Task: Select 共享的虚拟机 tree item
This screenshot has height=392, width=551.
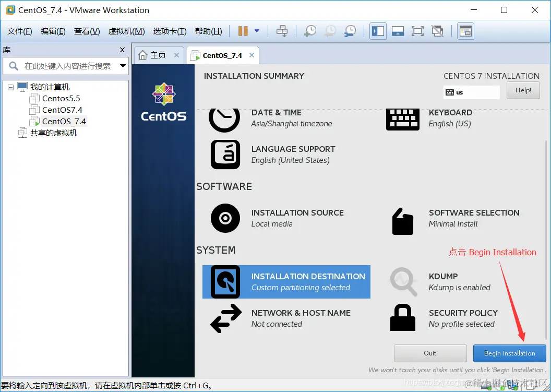Action: (x=53, y=133)
